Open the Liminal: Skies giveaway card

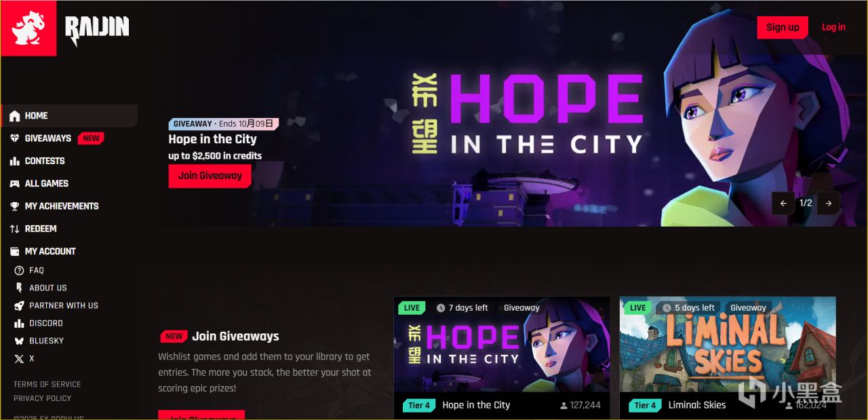pyautogui.click(x=728, y=358)
